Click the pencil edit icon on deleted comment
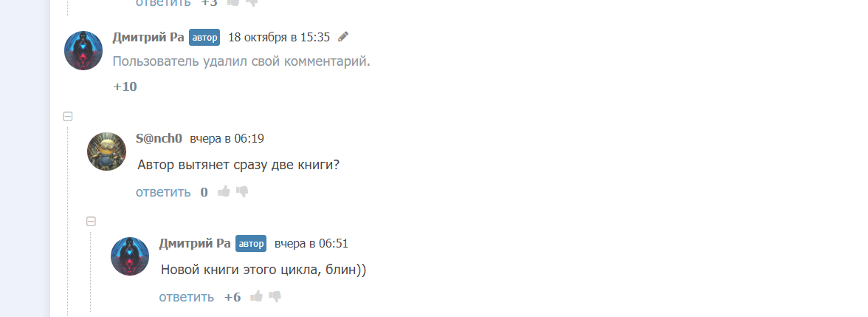 [x=343, y=37]
